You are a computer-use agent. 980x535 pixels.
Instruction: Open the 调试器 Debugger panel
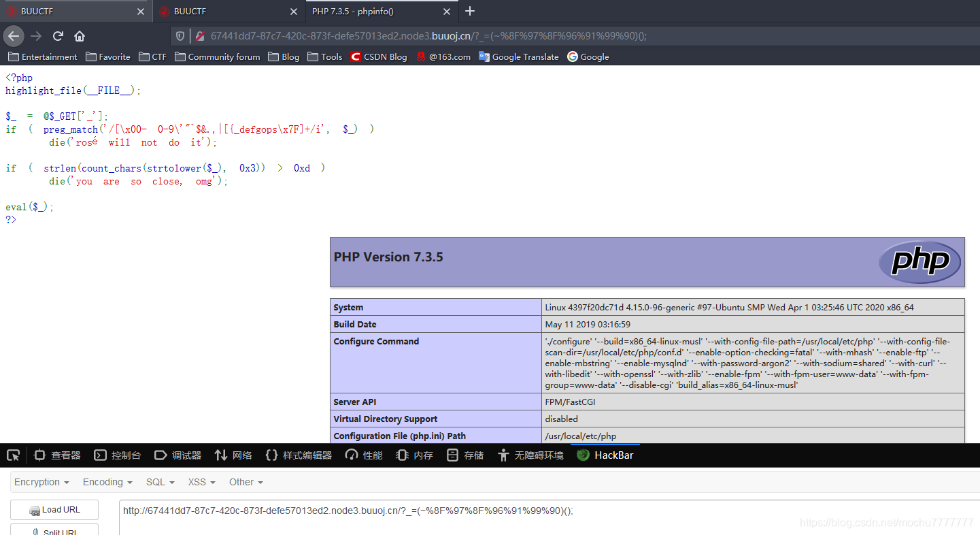pyautogui.click(x=178, y=455)
